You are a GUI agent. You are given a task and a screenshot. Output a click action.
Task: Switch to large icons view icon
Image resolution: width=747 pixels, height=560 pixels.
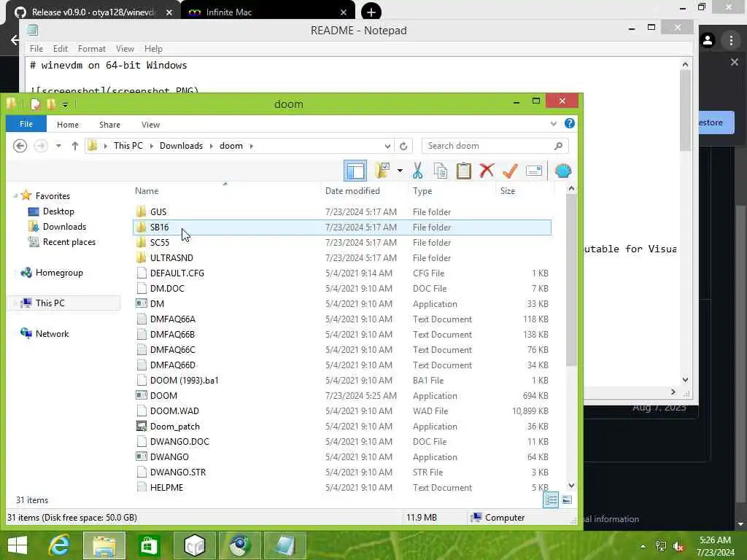tap(567, 499)
